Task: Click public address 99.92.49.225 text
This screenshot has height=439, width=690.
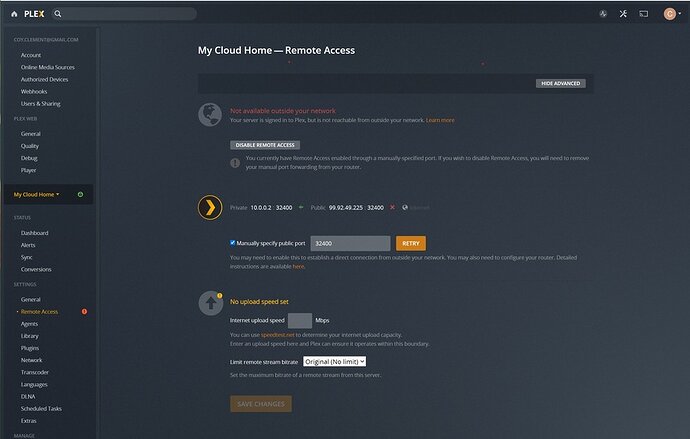Action: click(x=346, y=208)
